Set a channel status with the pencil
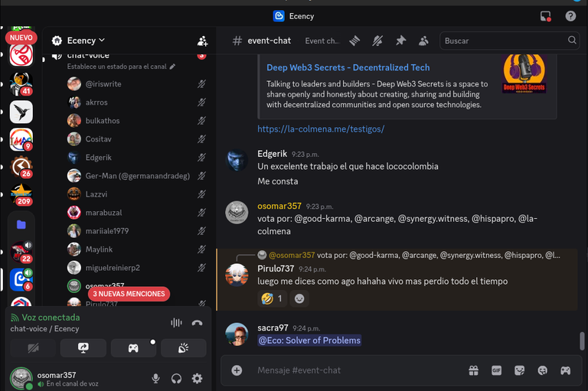588x391 pixels. [172, 67]
